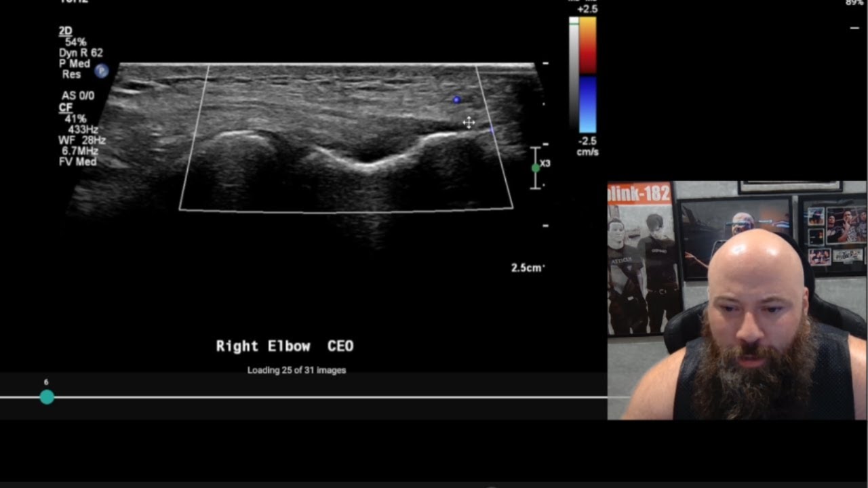The width and height of the screenshot is (868, 488).
Task: Click the "CF" color flow label
Action: click(x=65, y=108)
